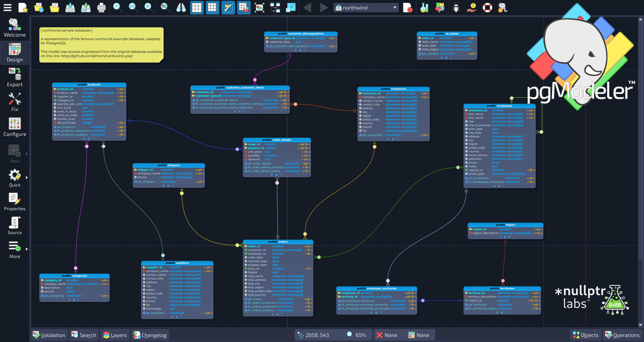Open the puzzle piece plugin settings
The image size is (644, 342).
point(440,7)
